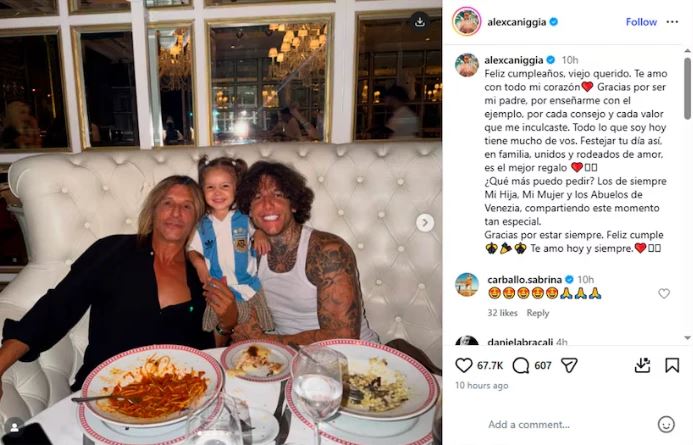Click the download overlay icon on the photo

tap(419, 22)
